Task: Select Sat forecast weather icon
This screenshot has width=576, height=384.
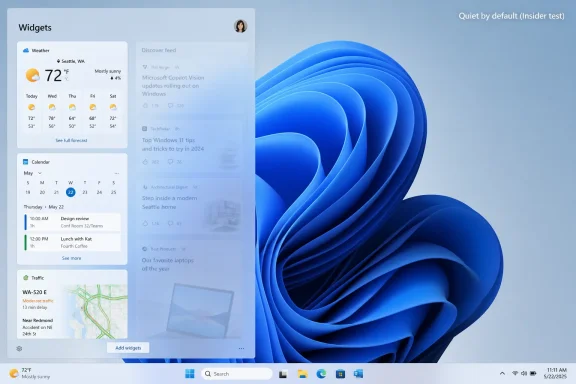Action: click(113, 107)
